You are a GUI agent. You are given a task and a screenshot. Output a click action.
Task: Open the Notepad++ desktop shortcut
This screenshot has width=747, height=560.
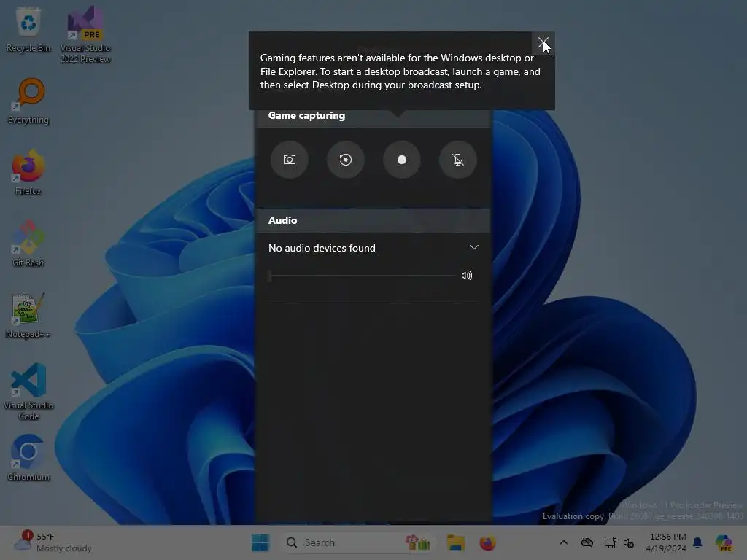click(x=28, y=315)
